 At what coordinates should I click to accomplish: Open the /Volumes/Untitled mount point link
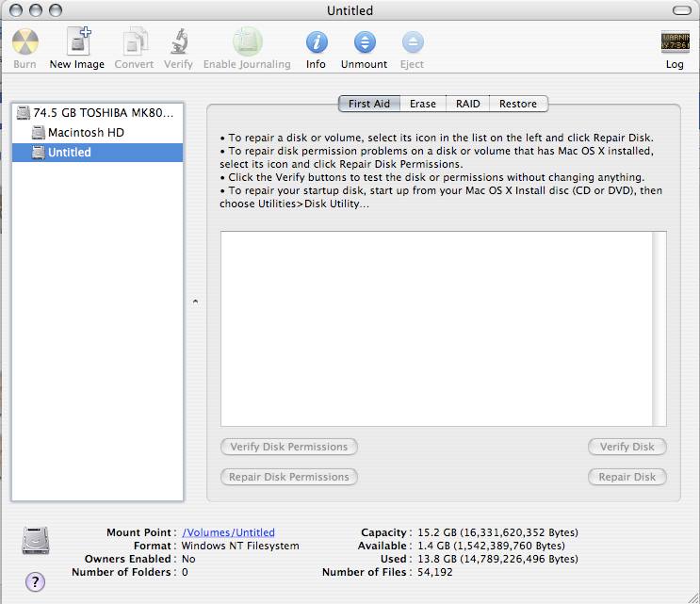tap(228, 532)
